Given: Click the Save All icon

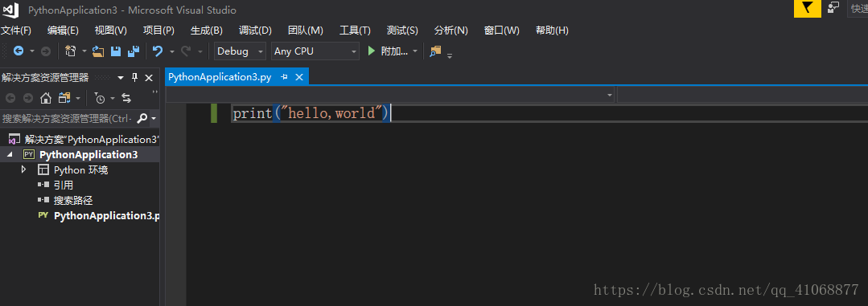Looking at the screenshot, I should tap(134, 51).
